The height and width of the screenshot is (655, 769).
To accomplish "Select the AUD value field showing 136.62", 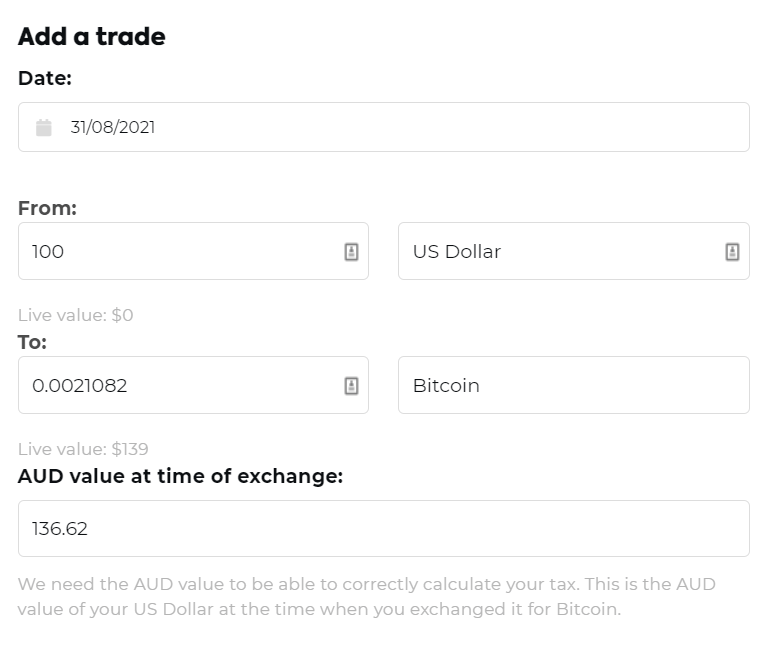I will coord(383,529).
